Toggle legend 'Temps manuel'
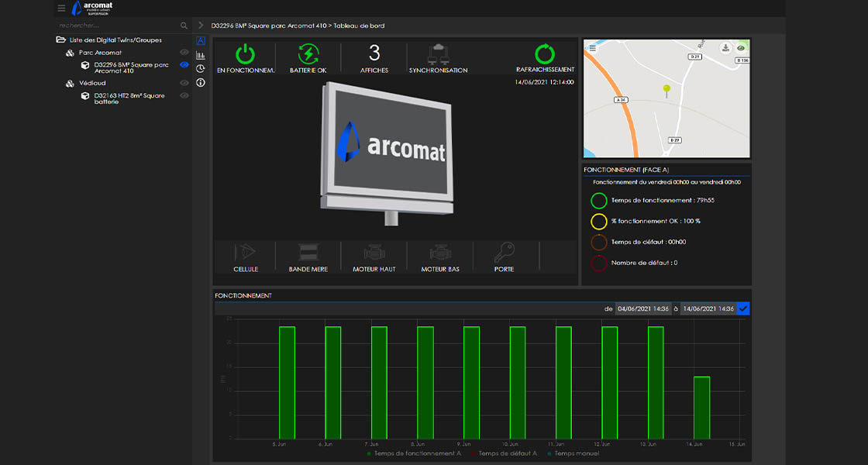The width and height of the screenshot is (868, 465). (x=573, y=453)
